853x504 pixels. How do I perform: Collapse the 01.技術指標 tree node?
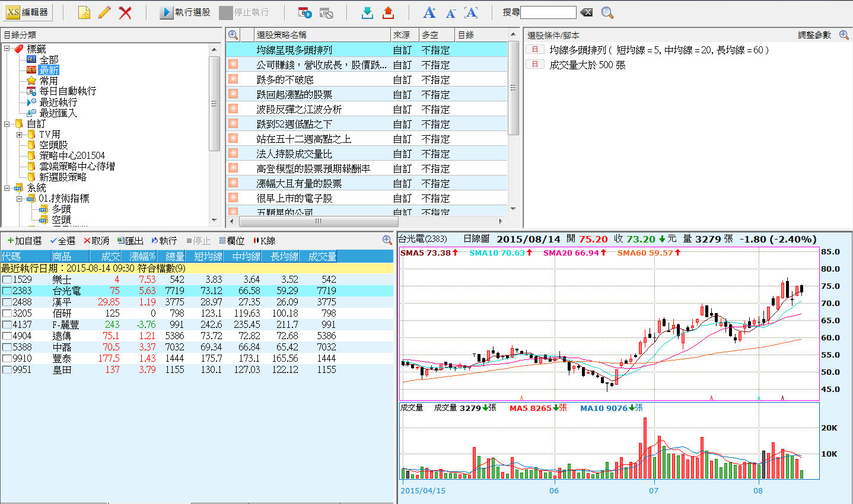pos(20,199)
